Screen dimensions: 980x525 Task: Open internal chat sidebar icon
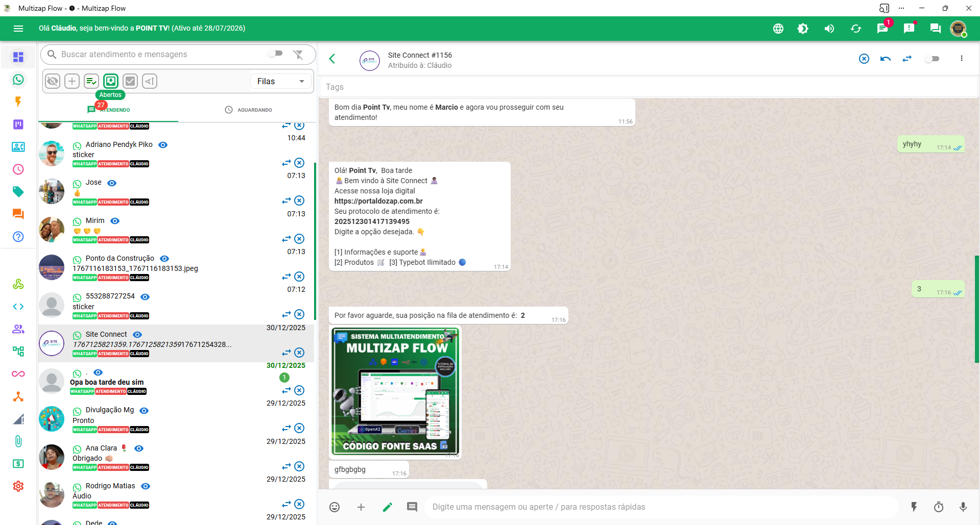click(x=18, y=214)
